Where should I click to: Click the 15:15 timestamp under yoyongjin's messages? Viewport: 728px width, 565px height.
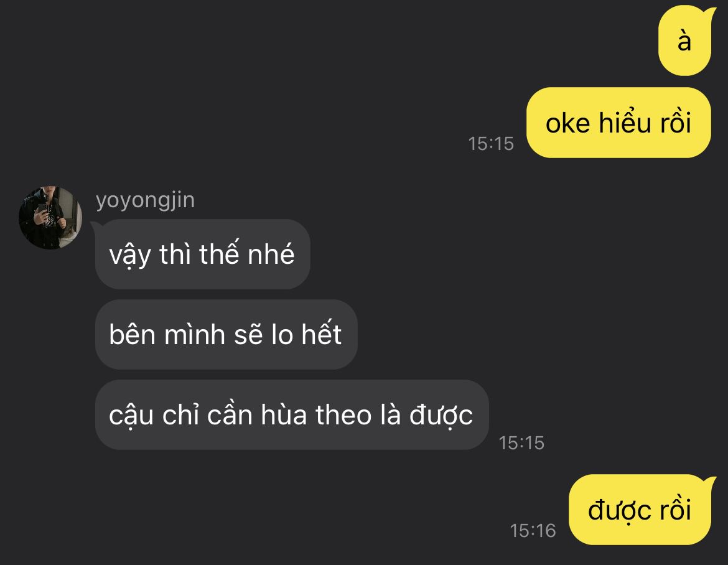[521, 443]
